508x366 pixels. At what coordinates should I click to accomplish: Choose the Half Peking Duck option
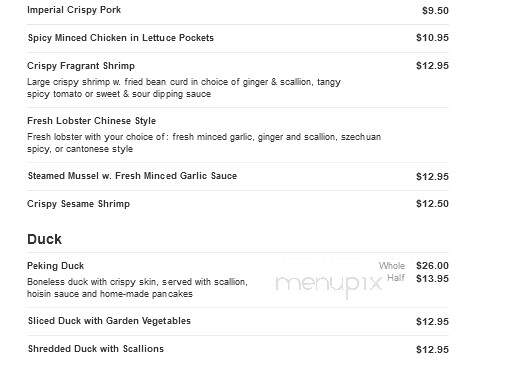[x=396, y=277]
